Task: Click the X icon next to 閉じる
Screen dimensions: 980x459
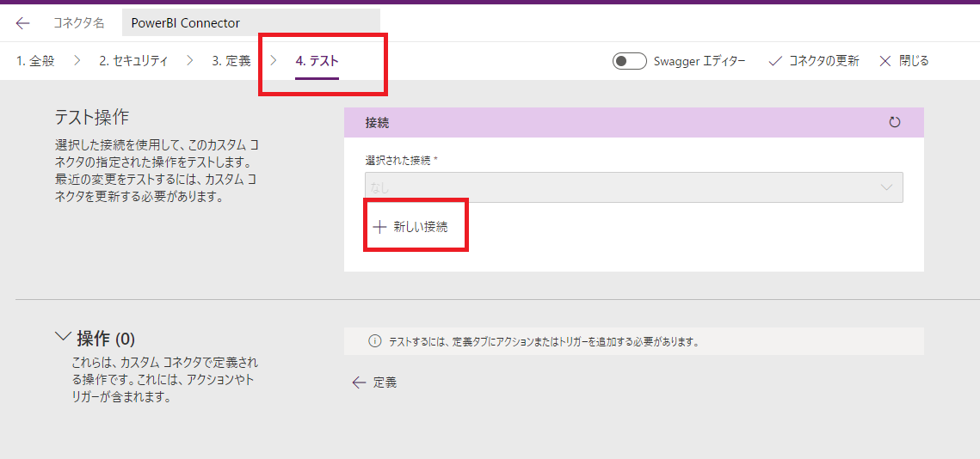Action: click(x=884, y=61)
